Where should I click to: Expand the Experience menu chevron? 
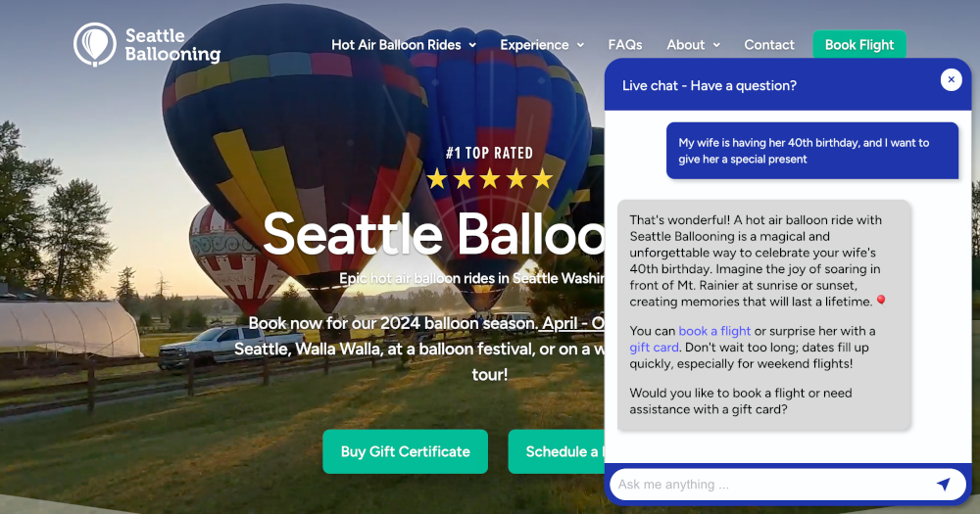pyautogui.click(x=580, y=45)
